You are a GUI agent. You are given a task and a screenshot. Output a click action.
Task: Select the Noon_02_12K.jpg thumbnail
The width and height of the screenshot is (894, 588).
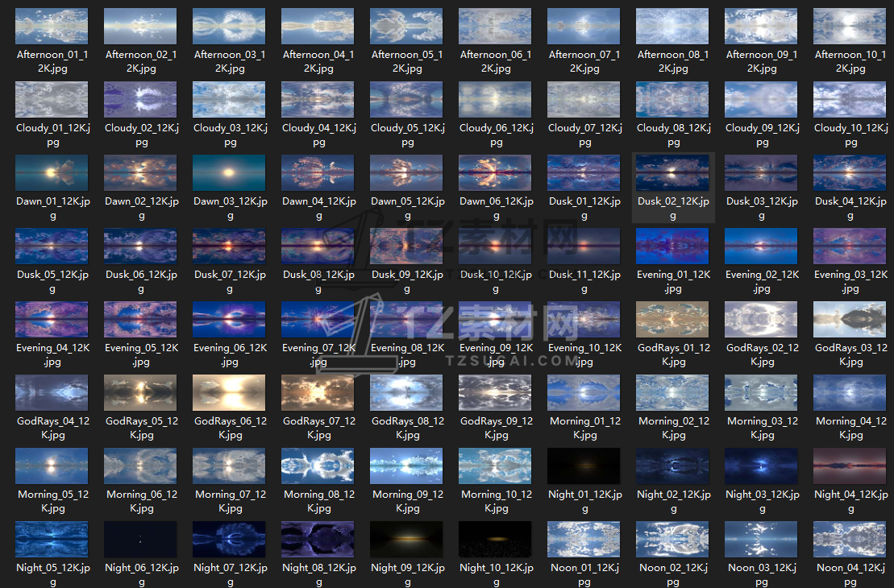(x=672, y=539)
